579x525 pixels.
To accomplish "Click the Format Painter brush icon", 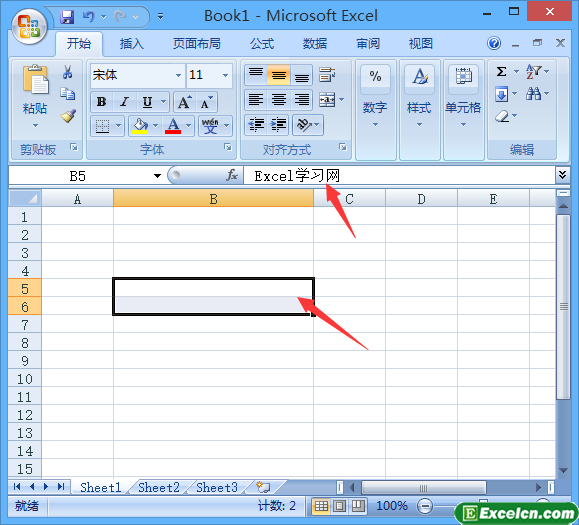I will [68, 116].
